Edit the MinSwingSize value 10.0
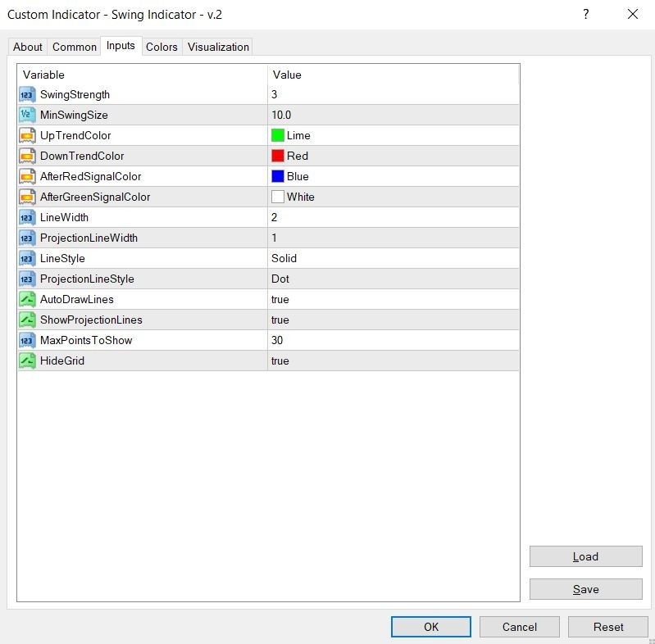 281,115
